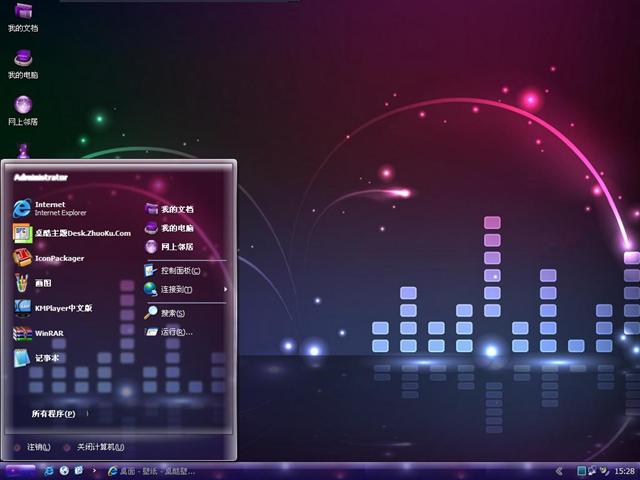Click the Administrator user name header
The width and height of the screenshot is (640, 480).
pos(41,177)
